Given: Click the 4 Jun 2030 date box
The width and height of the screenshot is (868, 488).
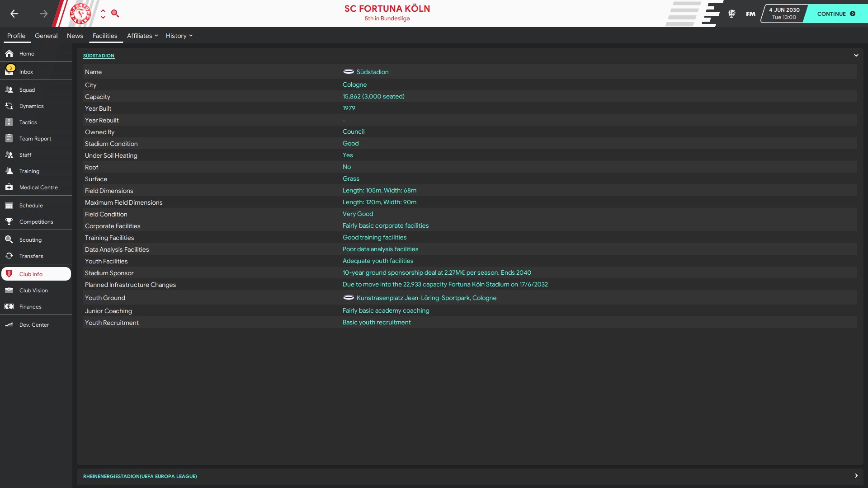Looking at the screenshot, I should [784, 14].
